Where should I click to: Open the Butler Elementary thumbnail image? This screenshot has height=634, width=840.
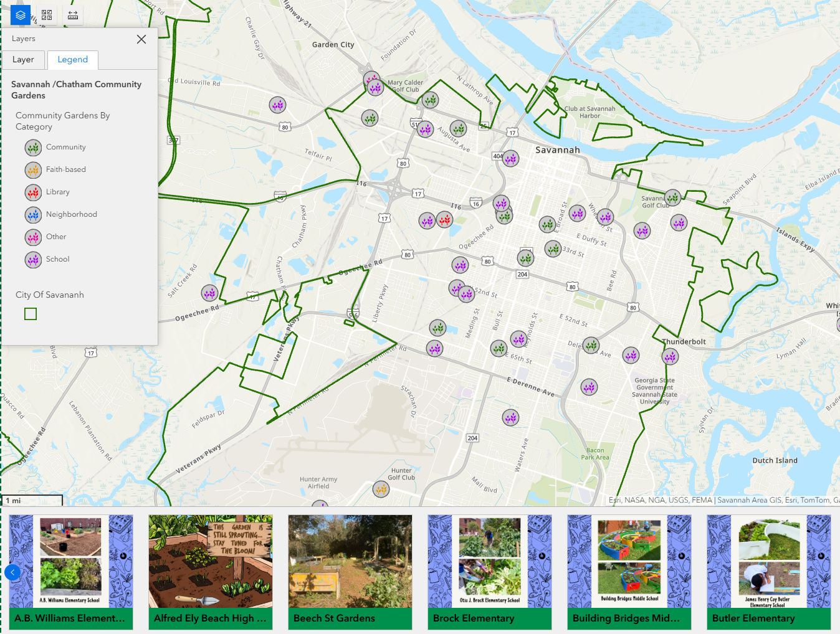(x=768, y=561)
